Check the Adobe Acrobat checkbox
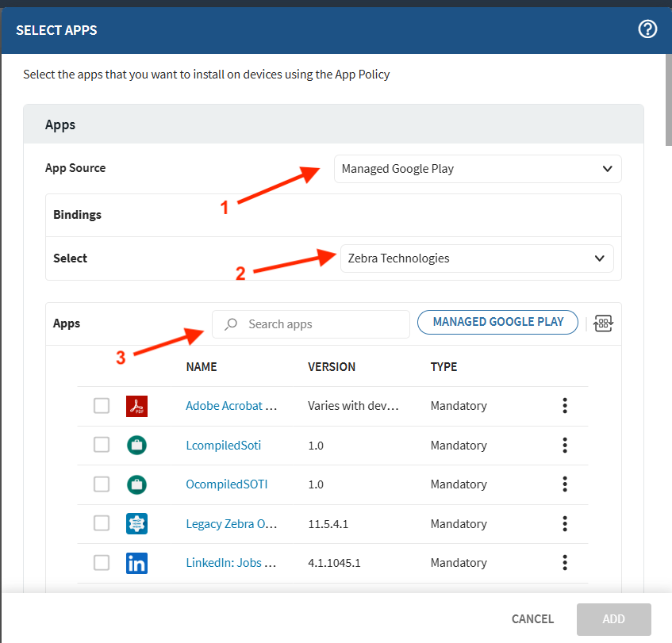 (102, 406)
